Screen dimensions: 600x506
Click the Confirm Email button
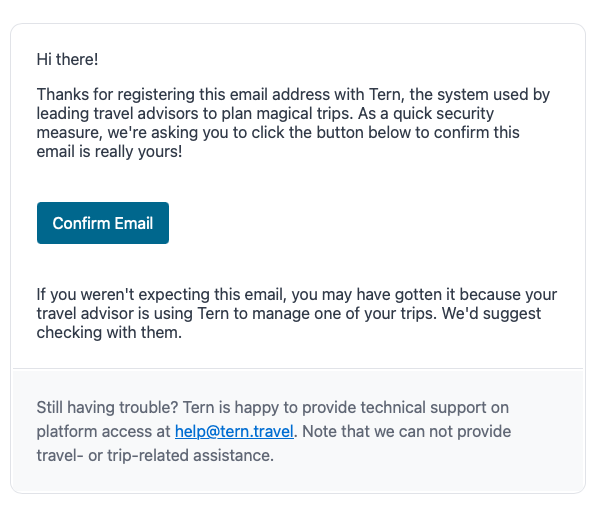pyautogui.click(x=103, y=223)
